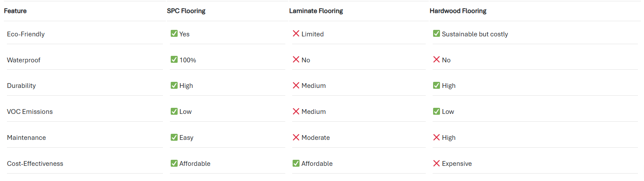Image resolution: width=644 pixels, height=181 pixels.
Task: Click red X next to Expensive
Action: pyautogui.click(x=437, y=163)
